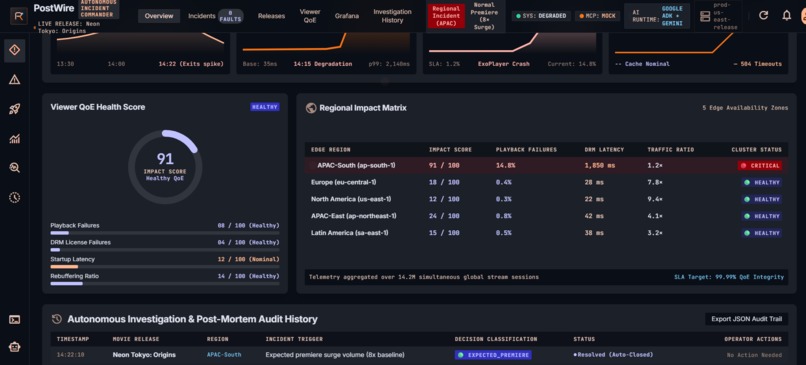Select the APAC-East (ap-northeast-1) row
Viewport: 806px width, 365px height.
546,216
